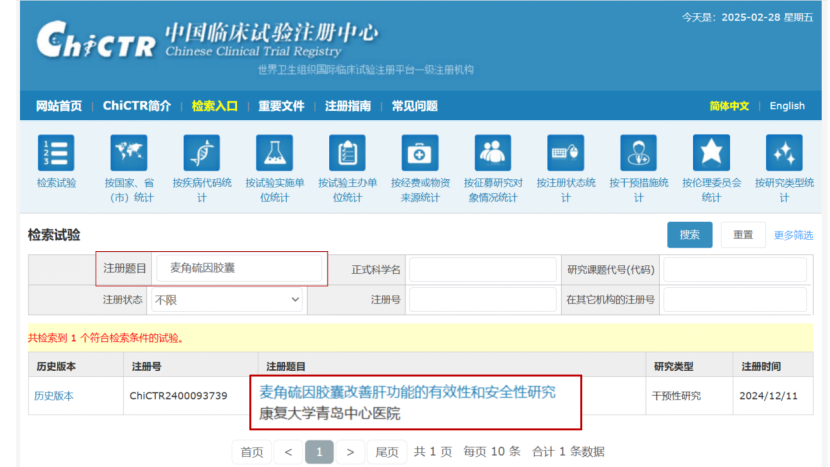Click 注册号 column header in results table
This screenshot has height=467, width=830.
point(146,366)
